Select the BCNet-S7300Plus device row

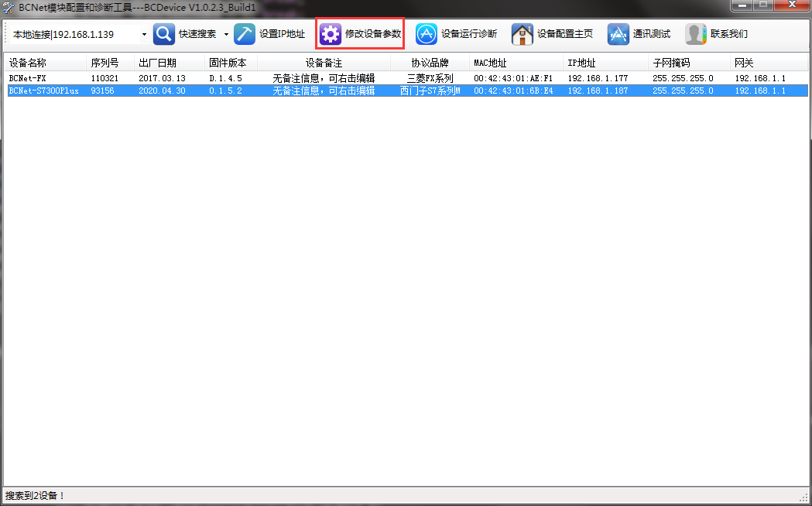[x=43, y=91]
